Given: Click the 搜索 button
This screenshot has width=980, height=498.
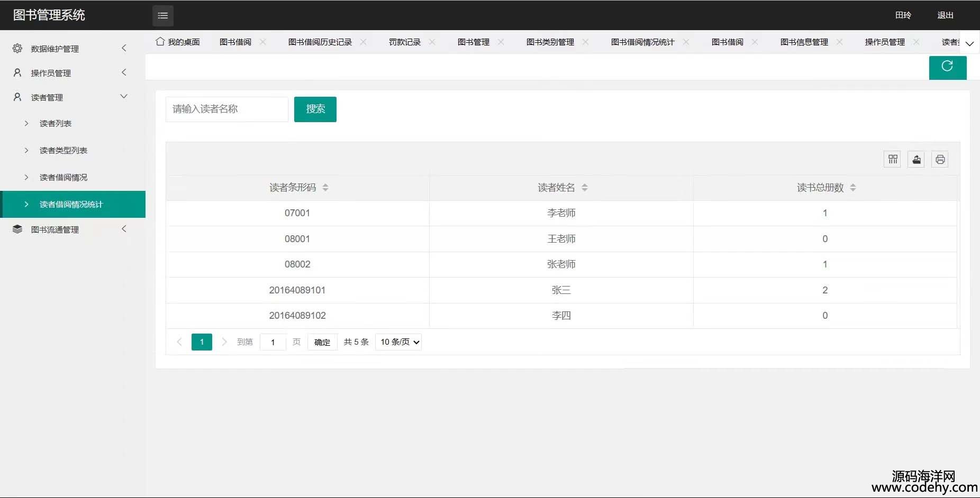Looking at the screenshot, I should point(315,109).
